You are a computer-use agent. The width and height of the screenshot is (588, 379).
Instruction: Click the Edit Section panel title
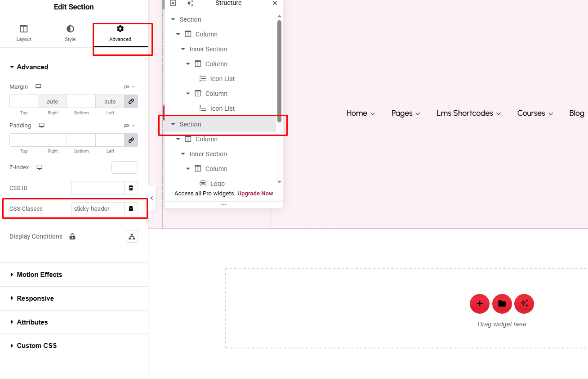pyautogui.click(x=74, y=7)
